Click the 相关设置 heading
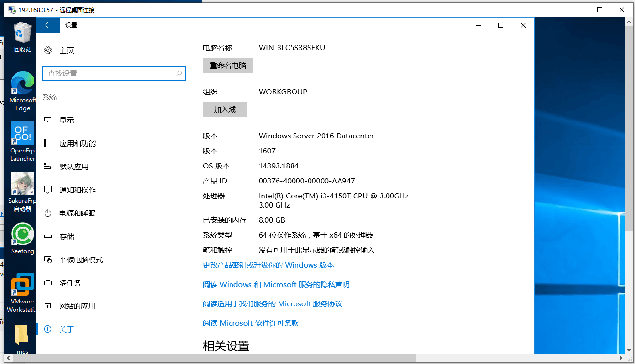635x364 pixels. click(226, 346)
